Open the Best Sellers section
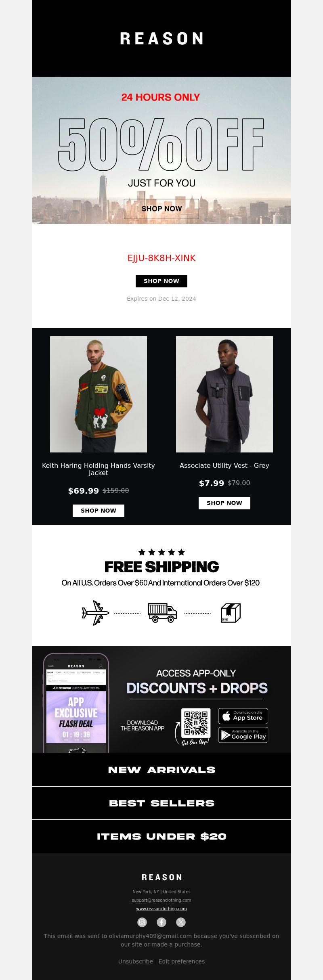This screenshot has width=323, height=980. click(x=161, y=803)
